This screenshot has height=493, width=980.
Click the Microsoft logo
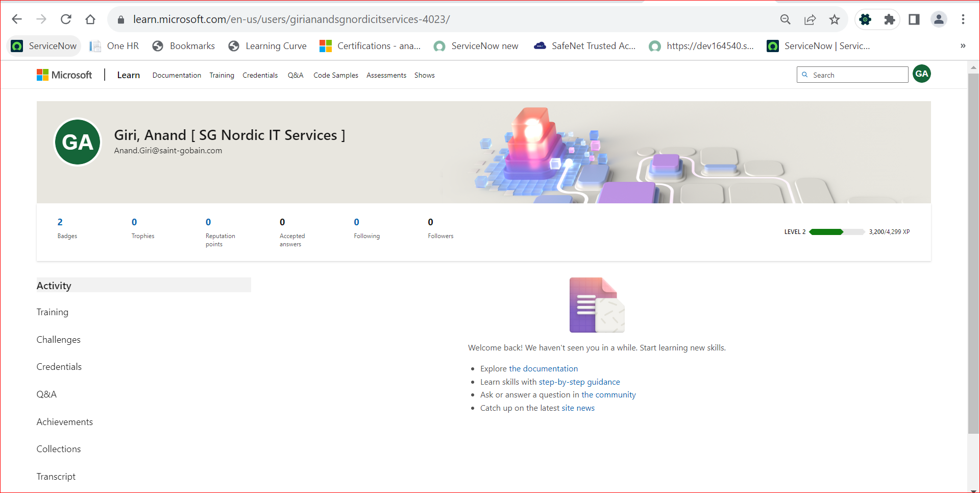64,75
